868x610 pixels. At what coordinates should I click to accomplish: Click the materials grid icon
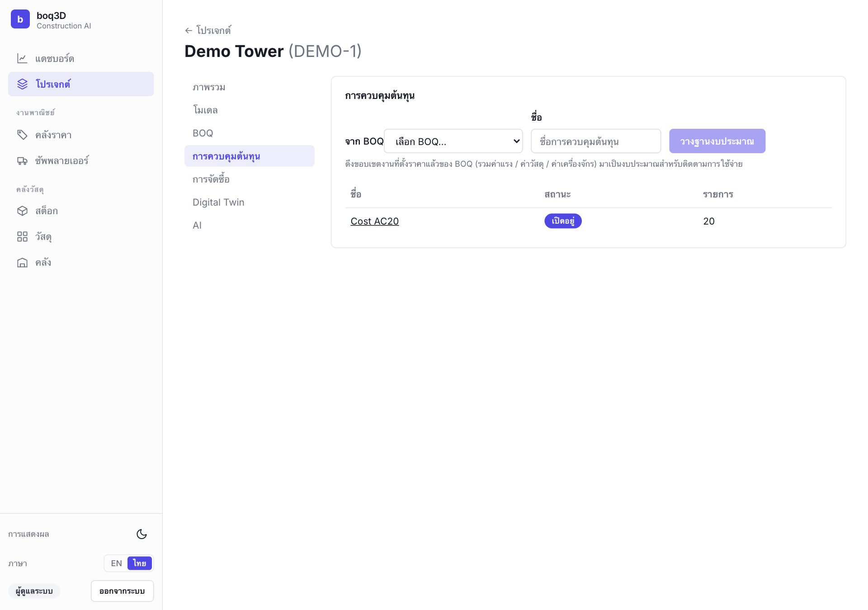click(x=22, y=237)
